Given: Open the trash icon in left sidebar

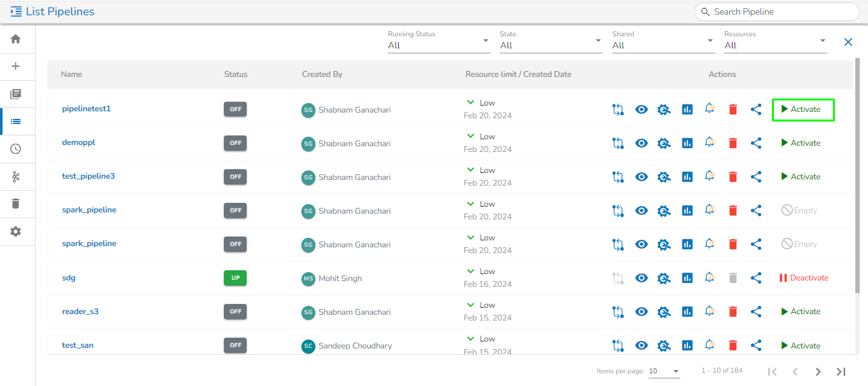Looking at the screenshot, I should (16, 203).
